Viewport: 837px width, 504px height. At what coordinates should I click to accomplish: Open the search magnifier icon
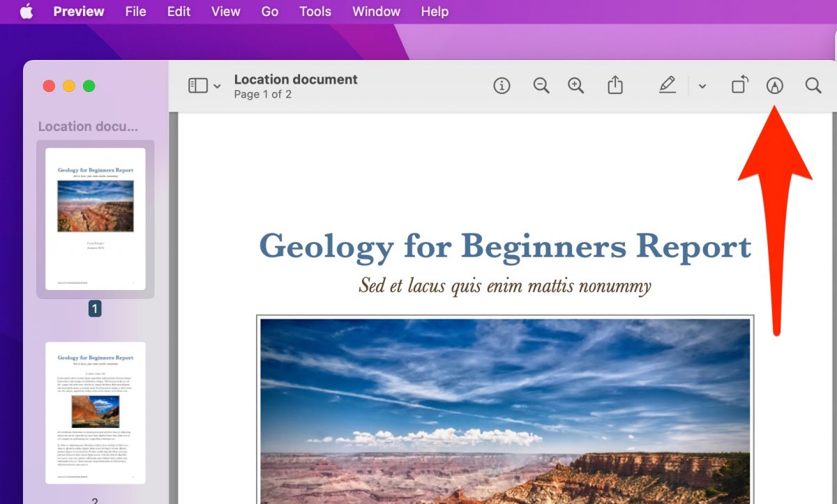point(813,86)
